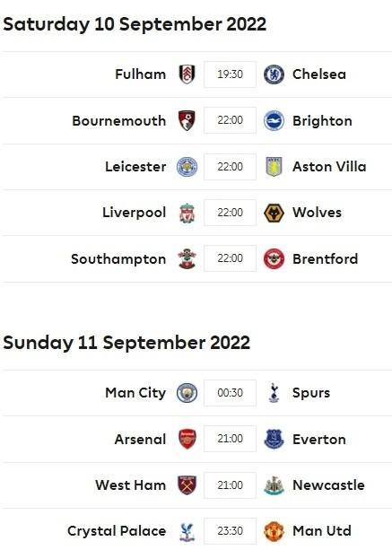Click the Newcastle team name
392x550 pixels.
point(328,485)
